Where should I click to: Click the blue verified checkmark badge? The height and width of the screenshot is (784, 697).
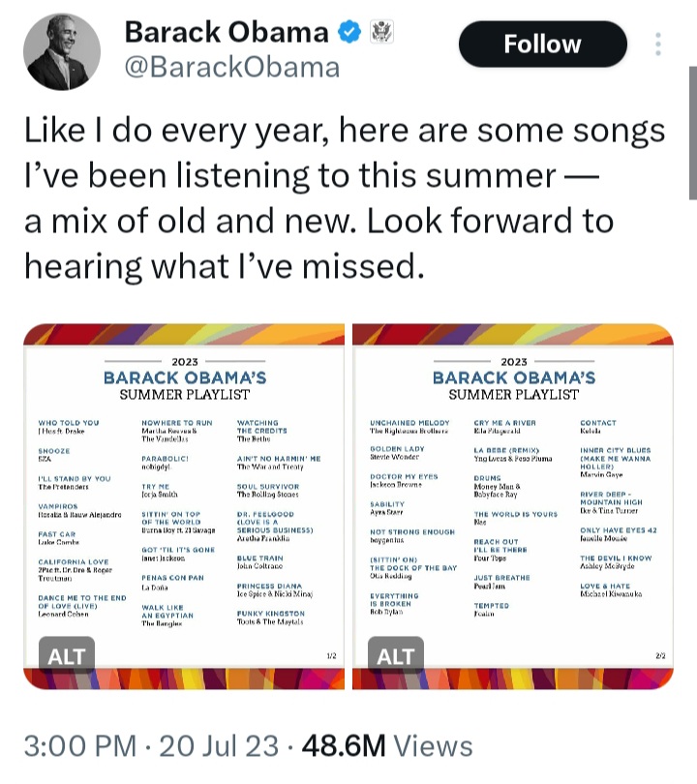pyautogui.click(x=348, y=32)
